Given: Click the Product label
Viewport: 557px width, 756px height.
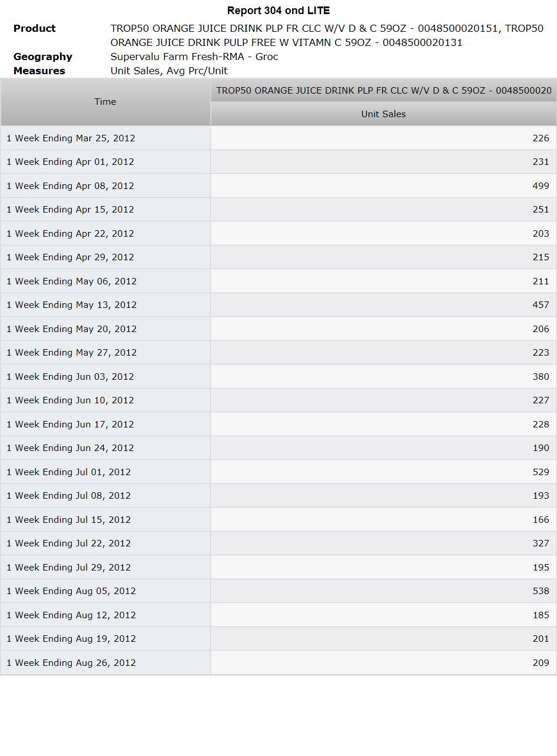Looking at the screenshot, I should click(x=35, y=28).
